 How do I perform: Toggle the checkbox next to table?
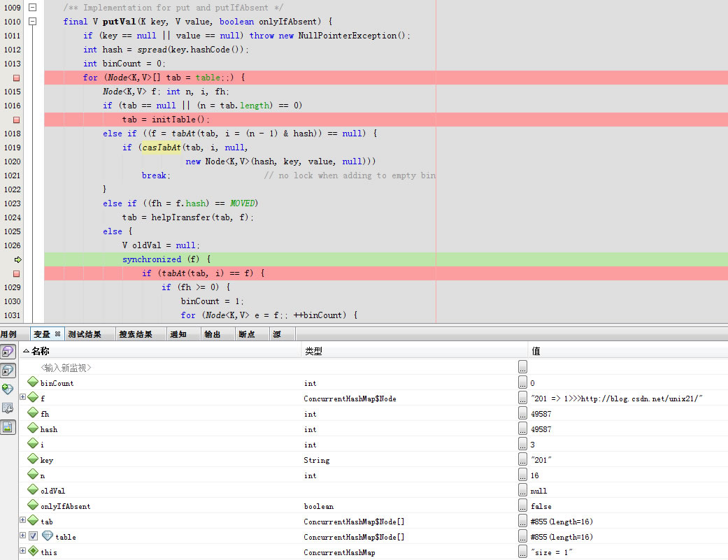[x=33, y=536]
